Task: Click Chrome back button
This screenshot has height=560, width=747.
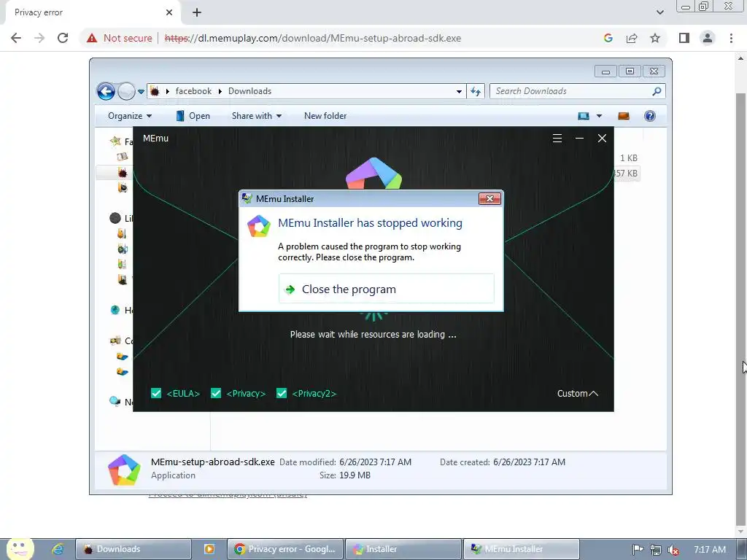Action: pyautogui.click(x=16, y=38)
